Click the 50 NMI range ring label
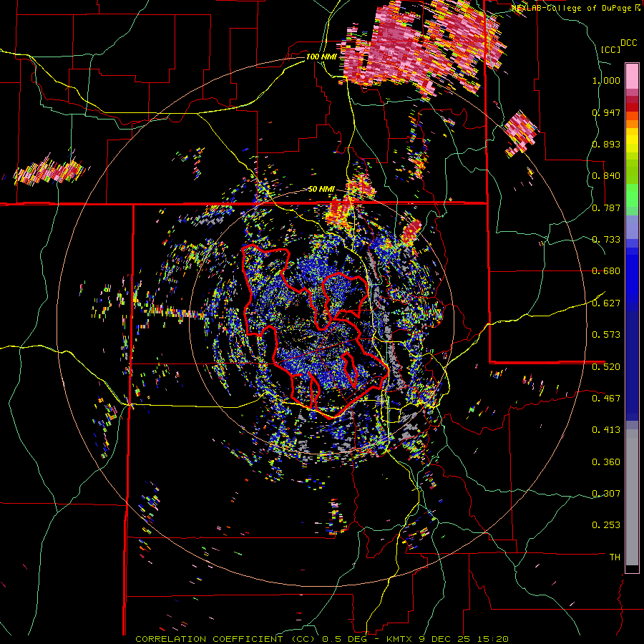The image size is (644, 644). click(321, 190)
